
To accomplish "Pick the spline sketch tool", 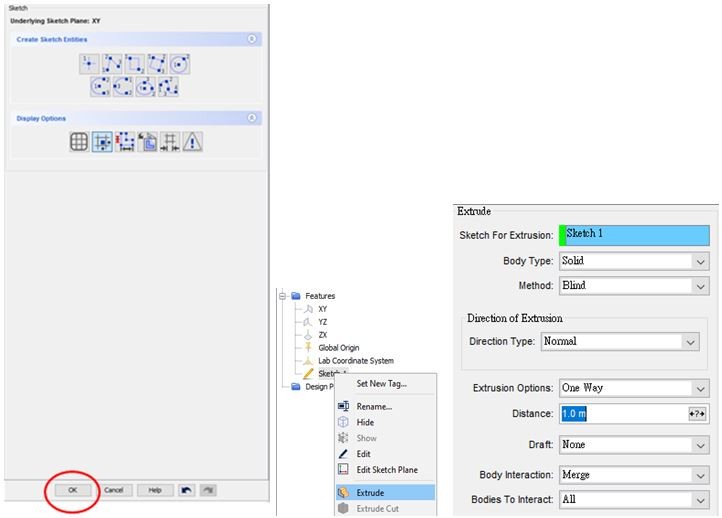I will (x=168, y=87).
